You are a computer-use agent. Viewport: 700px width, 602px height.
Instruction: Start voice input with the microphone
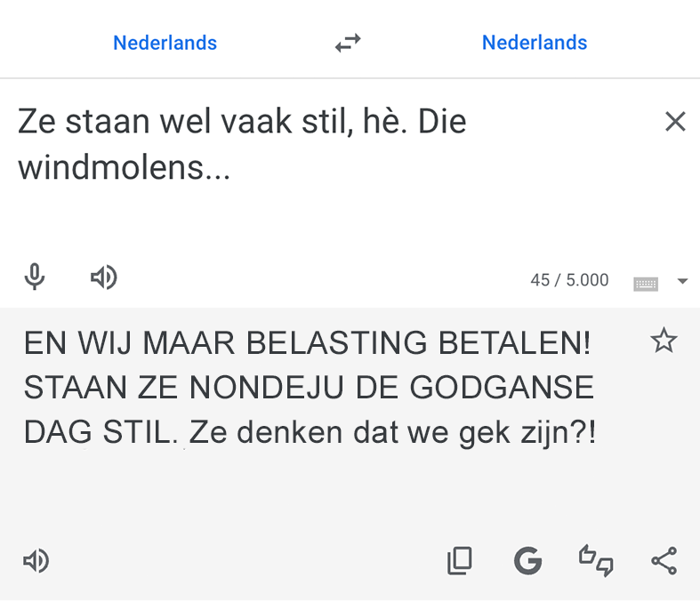click(x=35, y=278)
